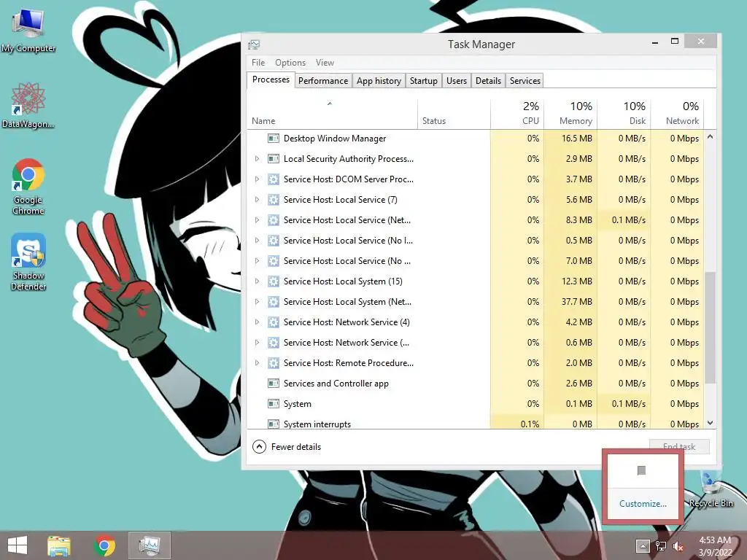Click the Service Host: Remote Procedure gear icon

point(274,363)
